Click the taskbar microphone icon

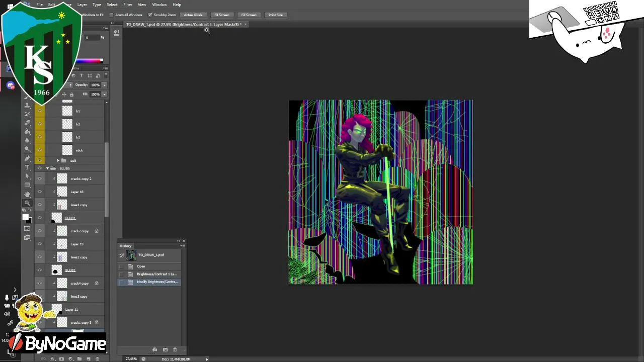tap(7, 298)
